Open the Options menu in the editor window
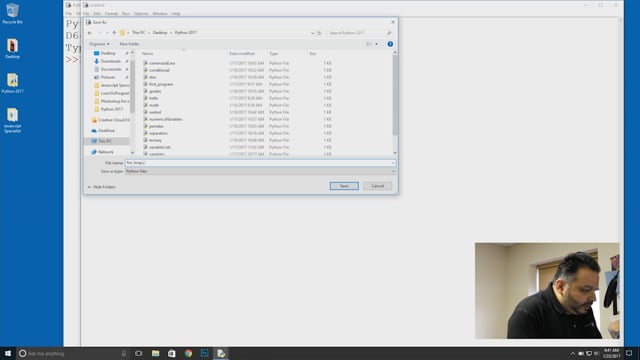The height and width of the screenshot is (360, 640). click(141, 13)
